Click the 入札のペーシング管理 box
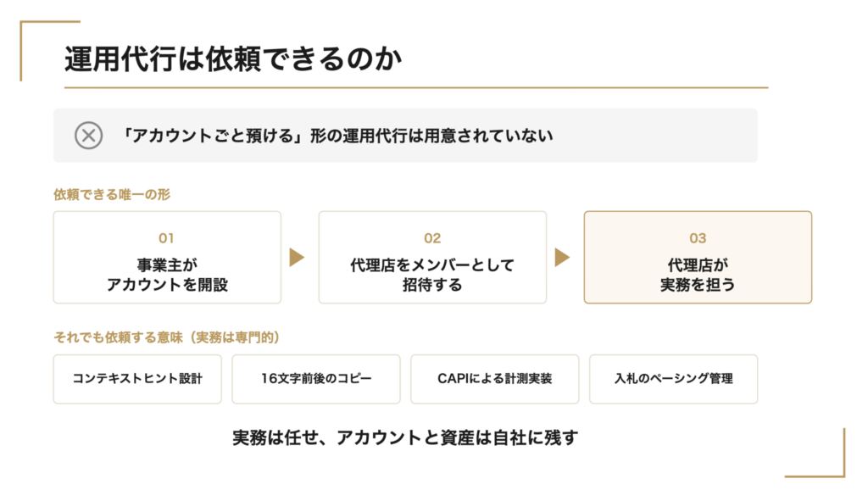 coord(674,379)
